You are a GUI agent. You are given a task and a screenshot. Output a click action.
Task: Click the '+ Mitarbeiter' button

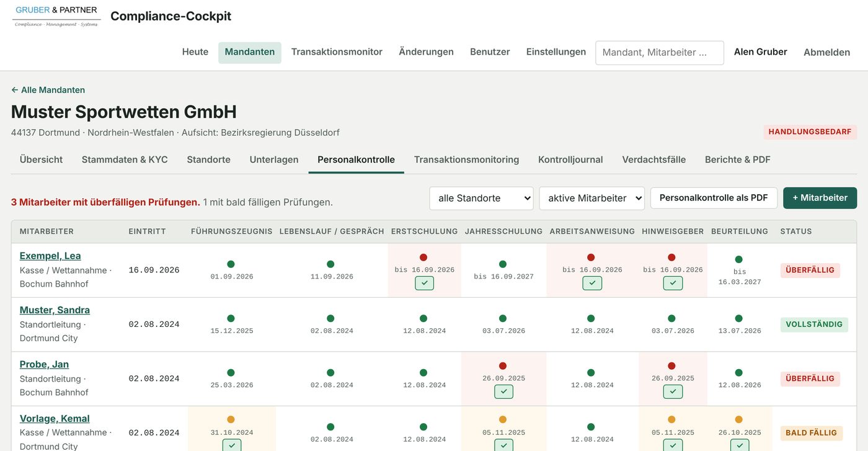820,198
